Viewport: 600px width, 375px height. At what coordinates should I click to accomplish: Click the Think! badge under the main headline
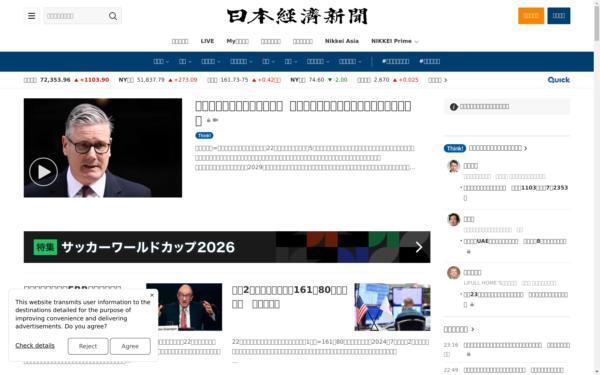[204, 135]
